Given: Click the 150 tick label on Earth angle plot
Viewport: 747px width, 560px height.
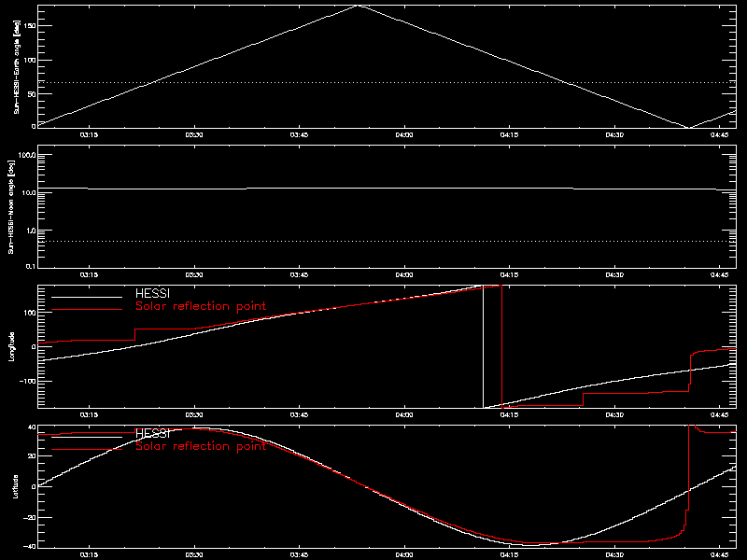Looking at the screenshot, I should [31, 26].
